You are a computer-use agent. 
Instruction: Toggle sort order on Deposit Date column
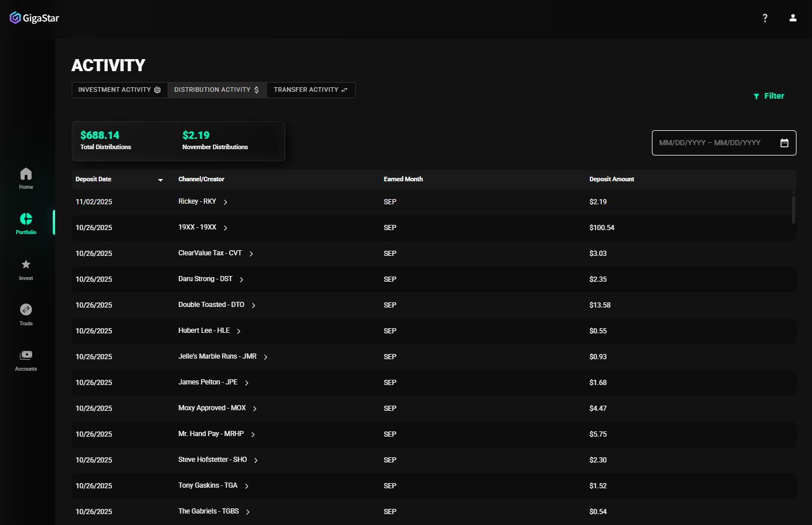pos(160,180)
